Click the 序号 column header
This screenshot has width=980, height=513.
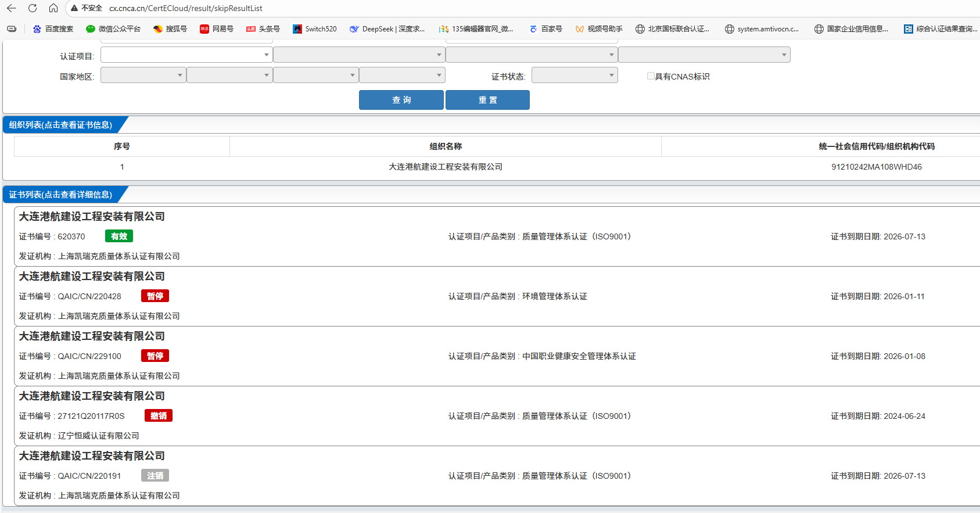pyautogui.click(x=122, y=146)
